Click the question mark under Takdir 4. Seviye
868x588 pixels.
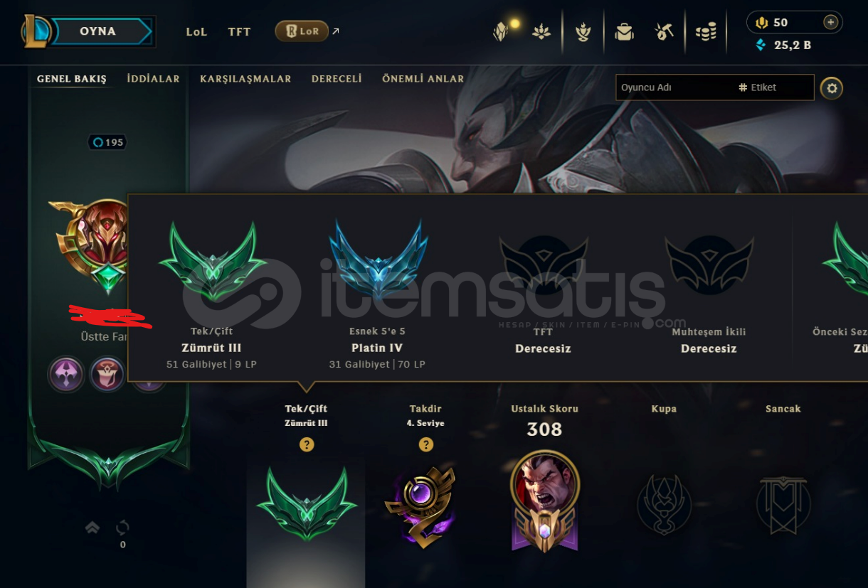coord(425,444)
